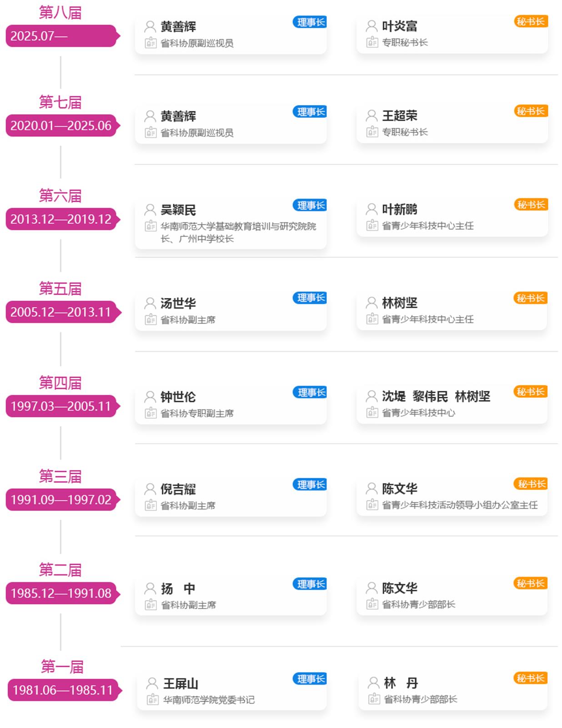Select the 2025.07— timeline marker
Screen dimensions: 562x728
pyautogui.click(x=61, y=36)
